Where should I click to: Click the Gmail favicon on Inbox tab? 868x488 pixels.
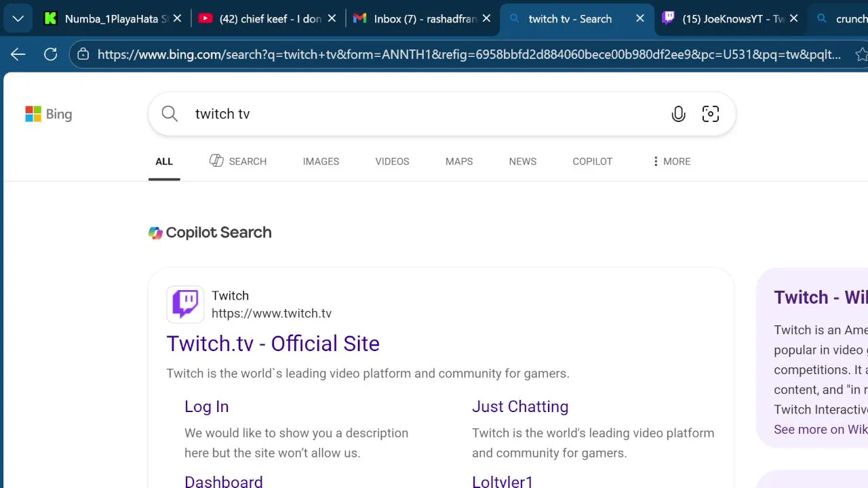tap(360, 19)
